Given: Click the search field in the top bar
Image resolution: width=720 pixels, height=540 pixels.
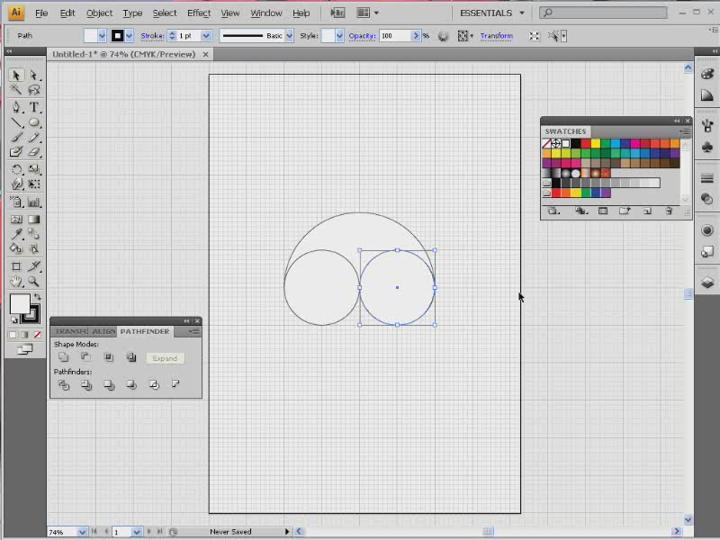Looking at the screenshot, I should tap(603, 13).
